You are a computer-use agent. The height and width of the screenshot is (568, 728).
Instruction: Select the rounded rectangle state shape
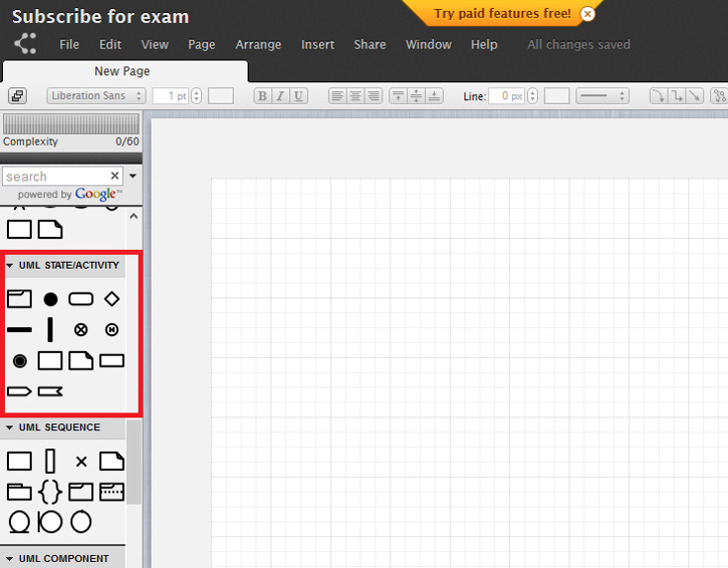coord(81,299)
